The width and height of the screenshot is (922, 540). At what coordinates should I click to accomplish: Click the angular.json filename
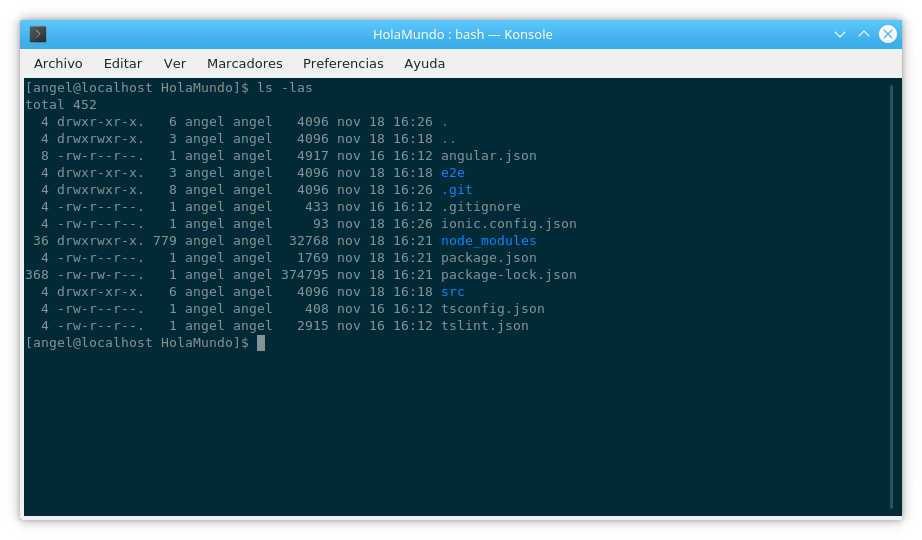489,156
